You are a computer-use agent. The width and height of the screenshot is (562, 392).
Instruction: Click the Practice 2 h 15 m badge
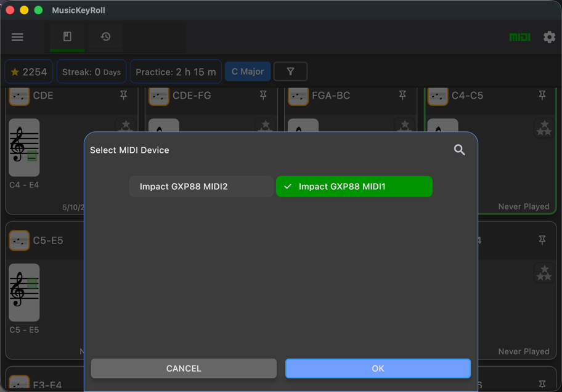176,71
